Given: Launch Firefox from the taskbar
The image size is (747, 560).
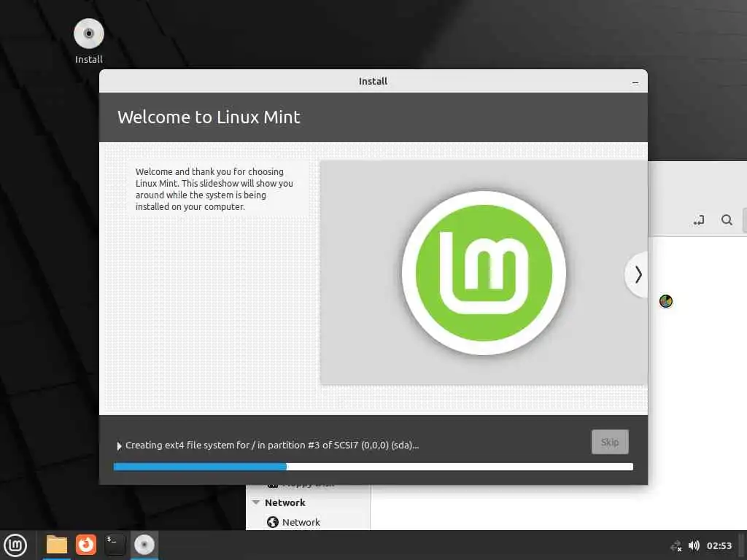Looking at the screenshot, I should pos(86,545).
